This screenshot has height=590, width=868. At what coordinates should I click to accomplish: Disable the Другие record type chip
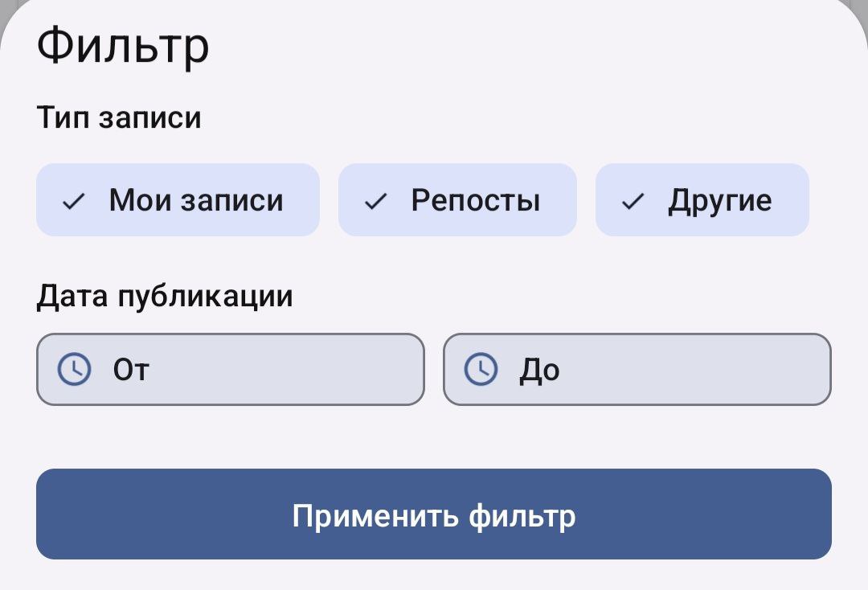(702, 200)
